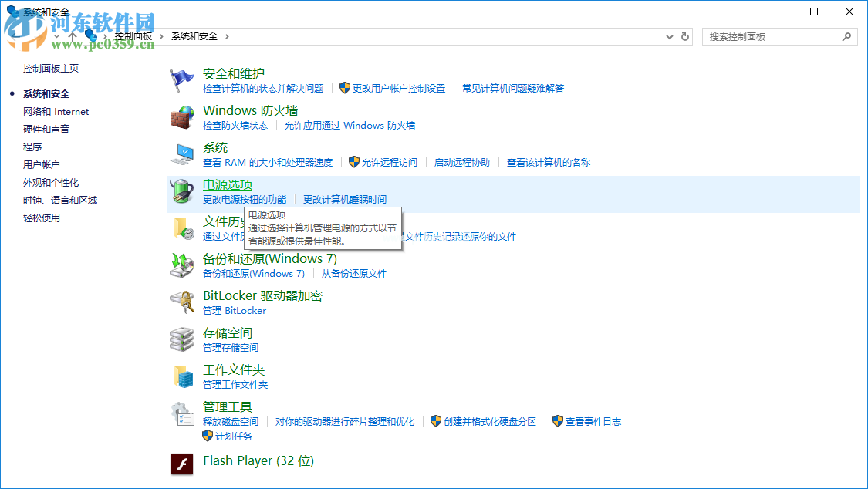
Task: Click the Flash Player icon
Action: pyautogui.click(x=183, y=464)
